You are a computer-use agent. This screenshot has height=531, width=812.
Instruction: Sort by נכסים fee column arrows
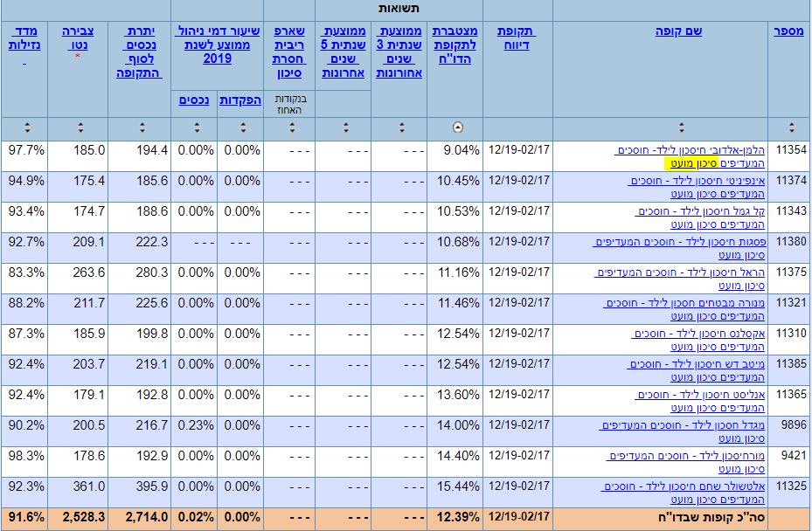pos(197,128)
